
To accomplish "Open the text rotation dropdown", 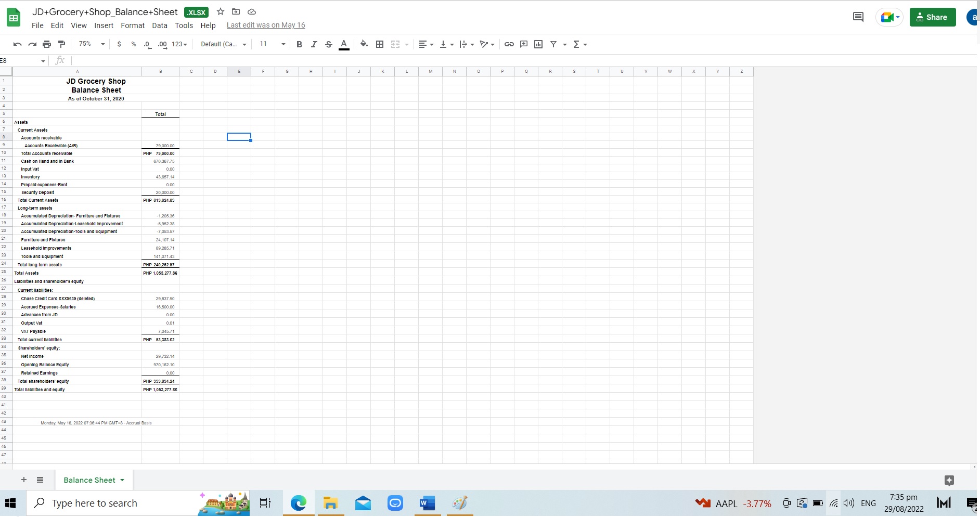I will pyautogui.click(x=487, y=44).
